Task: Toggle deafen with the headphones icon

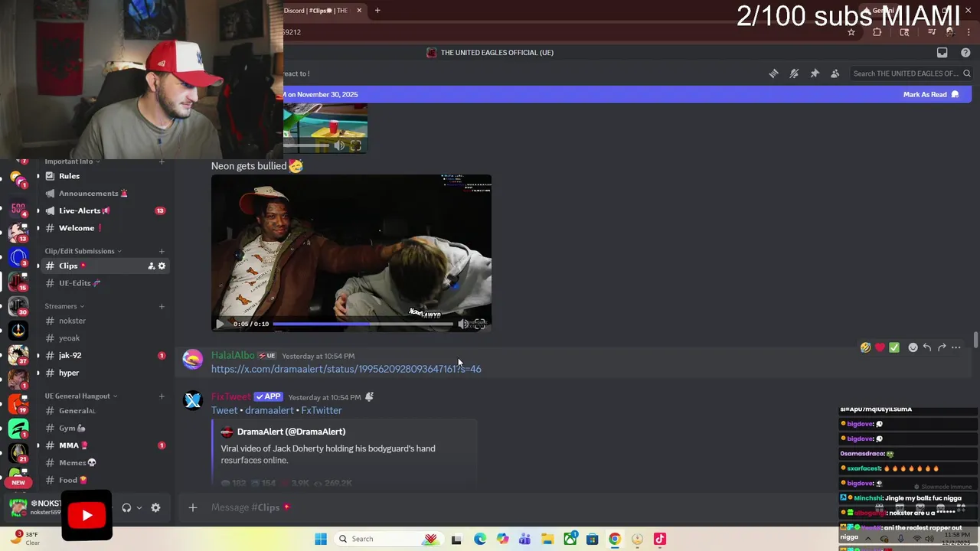Action: [x=126, y=507]
